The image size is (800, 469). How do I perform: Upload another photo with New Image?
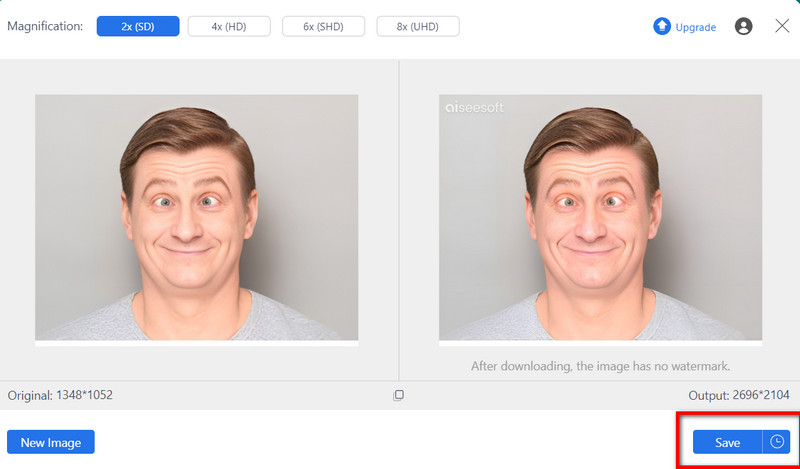coord(51,442)
